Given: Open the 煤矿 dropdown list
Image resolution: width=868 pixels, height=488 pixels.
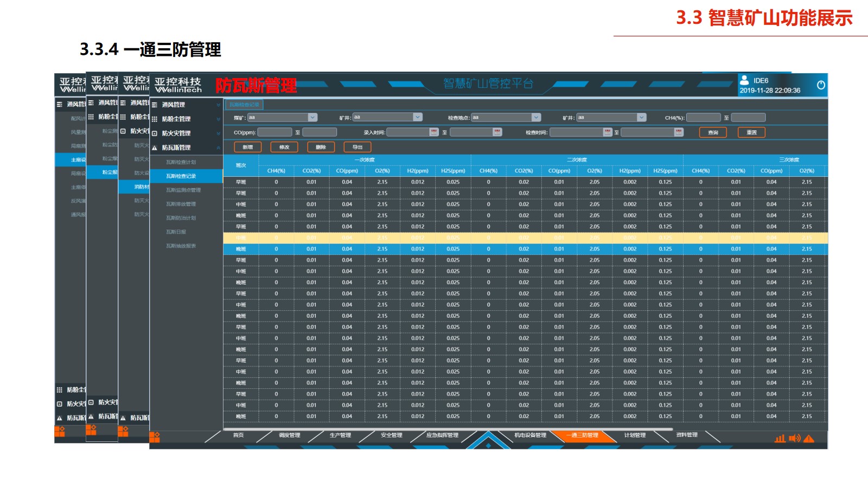Looking at the screenshot, I should (312, 118).
